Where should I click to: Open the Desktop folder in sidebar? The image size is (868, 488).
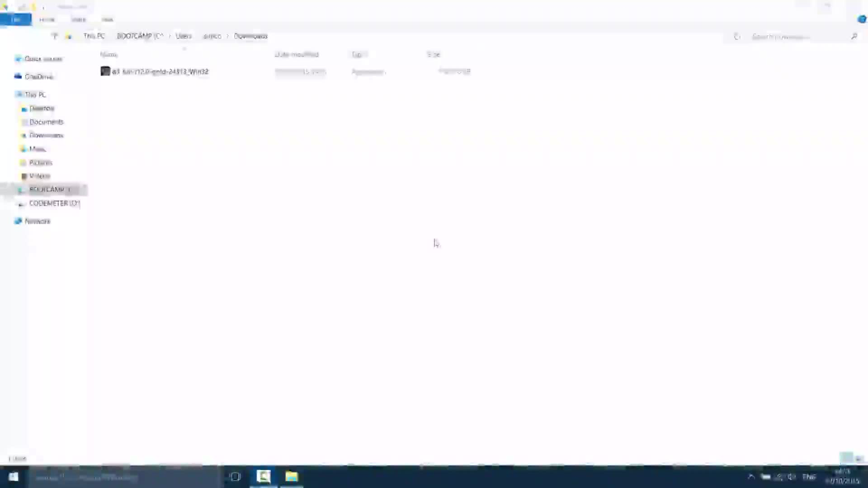click(x=42, y=108)
